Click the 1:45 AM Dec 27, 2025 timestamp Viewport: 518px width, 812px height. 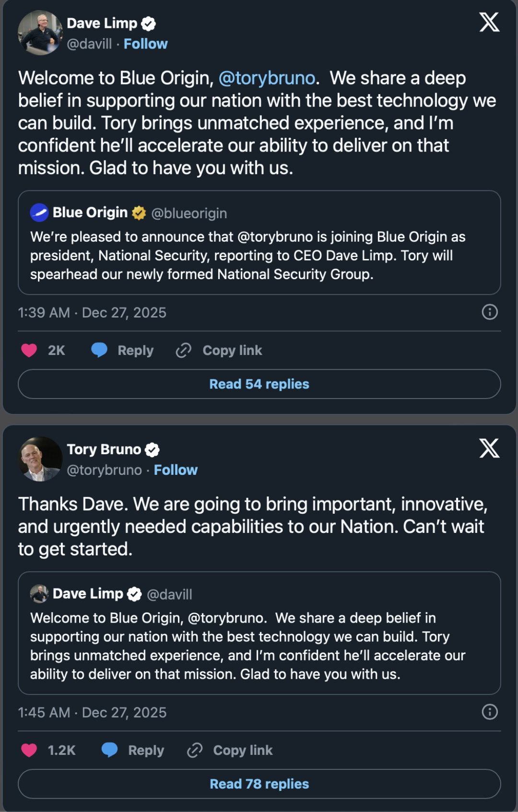tap(92, 712)
